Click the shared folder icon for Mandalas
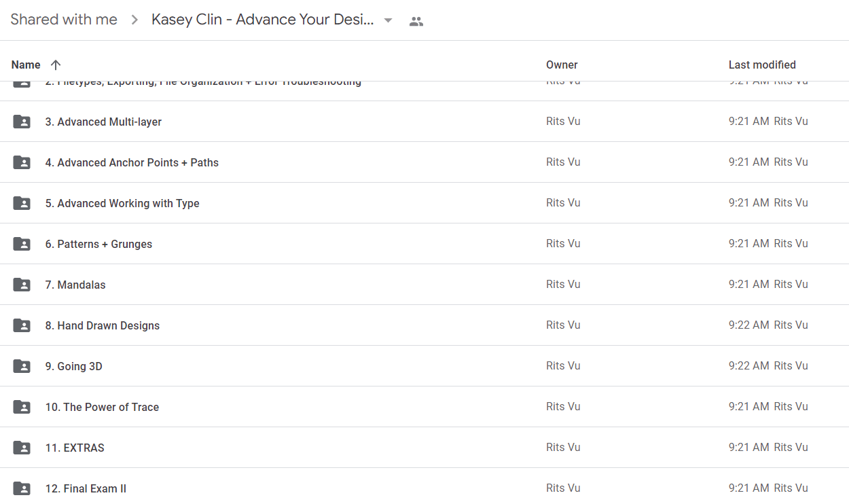Viewport: 849px width, 504px height. pos(22,285)
